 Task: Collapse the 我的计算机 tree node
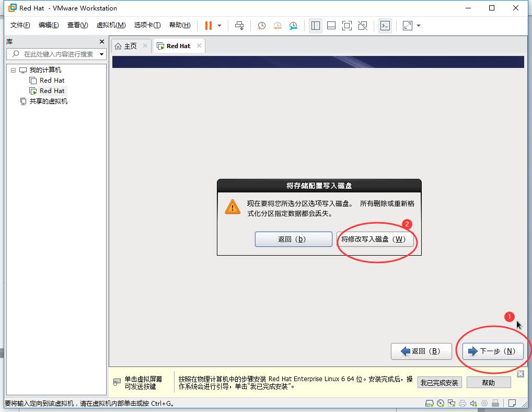tap(13, 70)
